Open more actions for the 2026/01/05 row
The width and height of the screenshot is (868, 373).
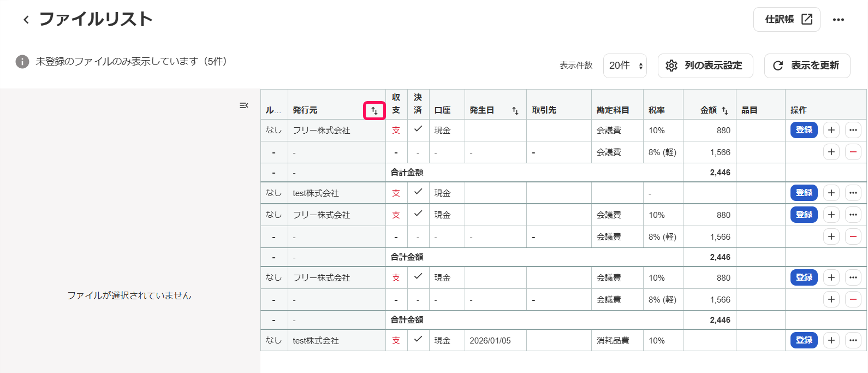853,340
